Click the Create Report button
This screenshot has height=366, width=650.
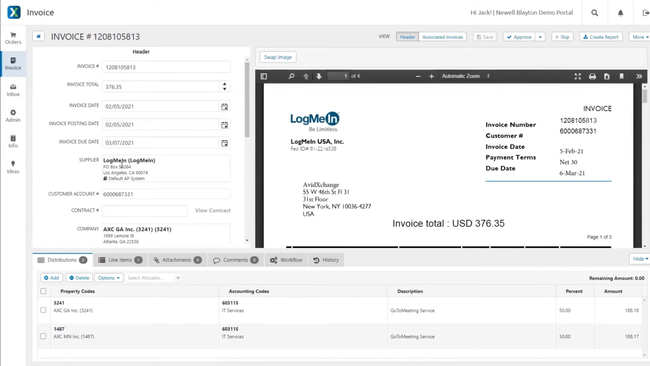point(601,37)
